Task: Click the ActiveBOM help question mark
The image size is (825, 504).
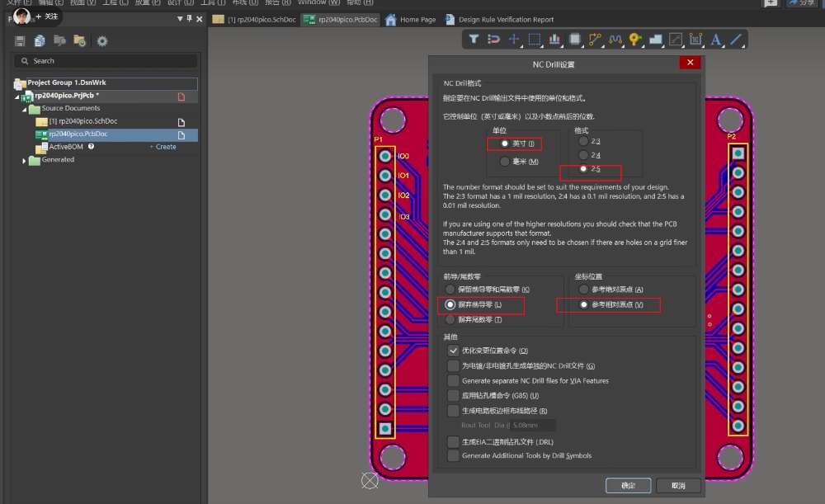Action: (x=91, y=147)
